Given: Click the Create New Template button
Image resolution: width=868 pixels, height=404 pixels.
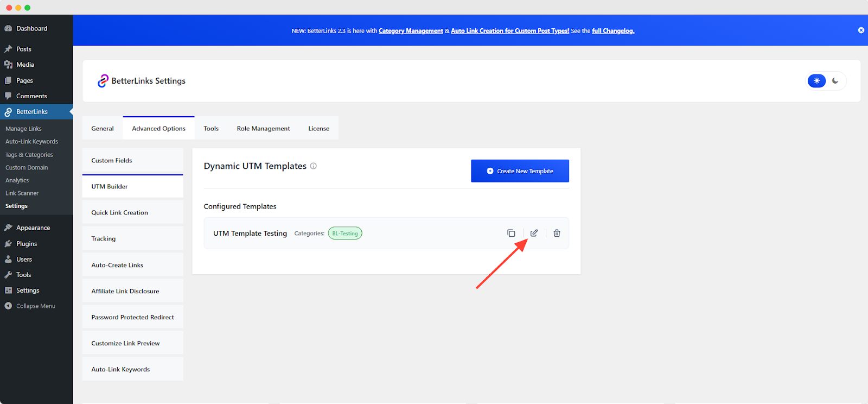Looking at the screenshot, I should [x=520, y=171].
